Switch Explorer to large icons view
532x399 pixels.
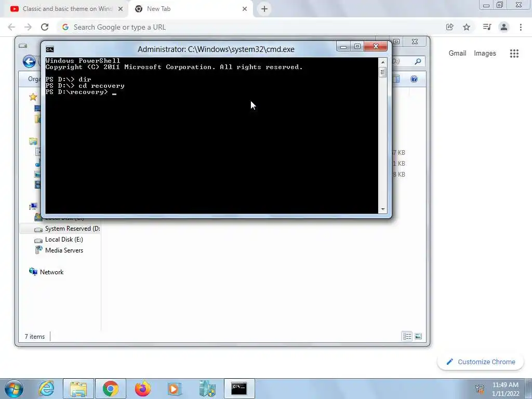pos(418,336)
